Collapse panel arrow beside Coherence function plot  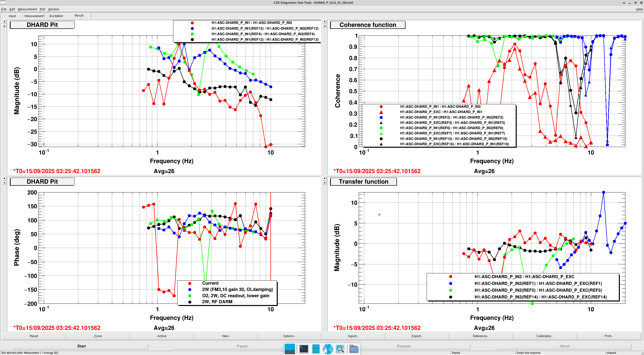click(325, 26)
